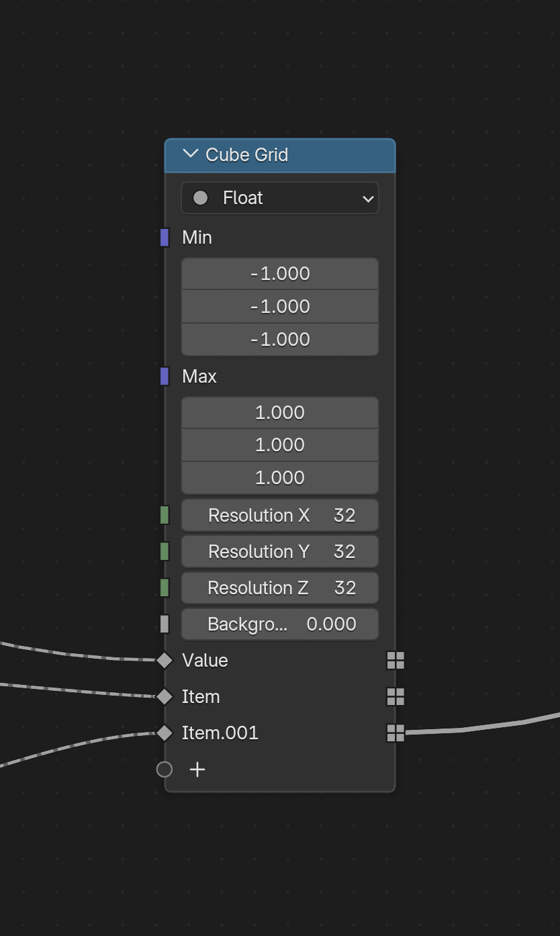Click the Resolution X value field
The width and height of the screenshot is (560, 936).
tap(279, 516)
